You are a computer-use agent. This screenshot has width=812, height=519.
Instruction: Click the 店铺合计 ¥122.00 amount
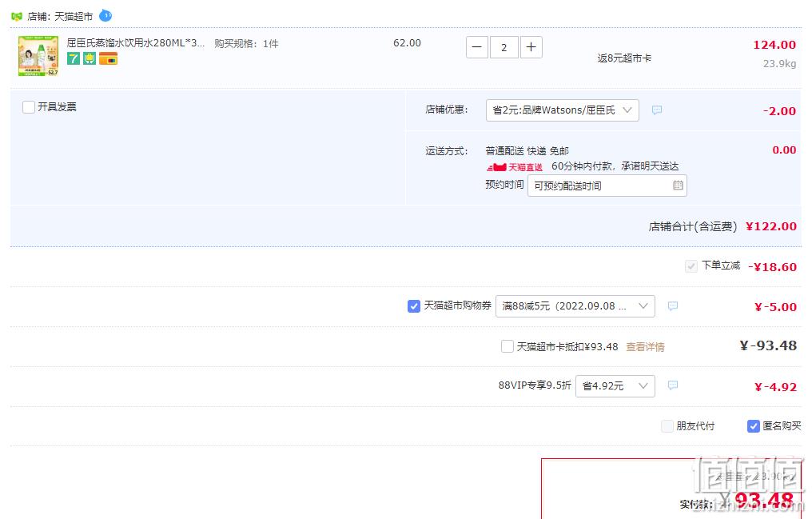pyautogui.click(x=771, y=226)
